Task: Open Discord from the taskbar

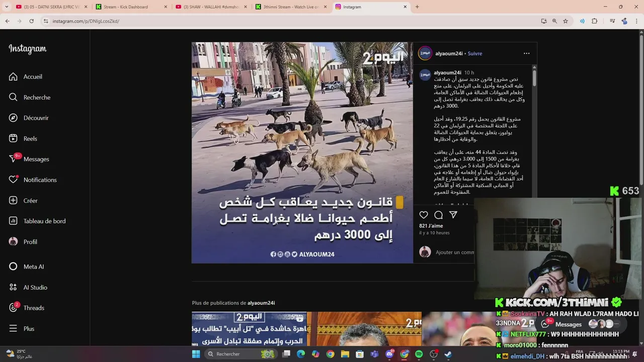Action: [x=389, y=354]
